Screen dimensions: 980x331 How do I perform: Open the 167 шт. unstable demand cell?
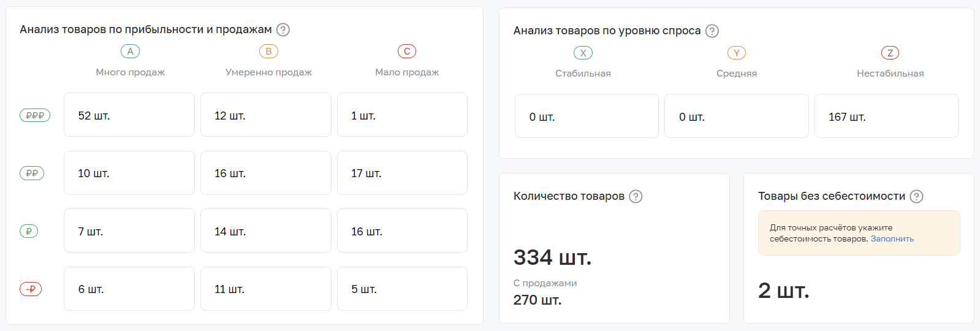(886, 116)
